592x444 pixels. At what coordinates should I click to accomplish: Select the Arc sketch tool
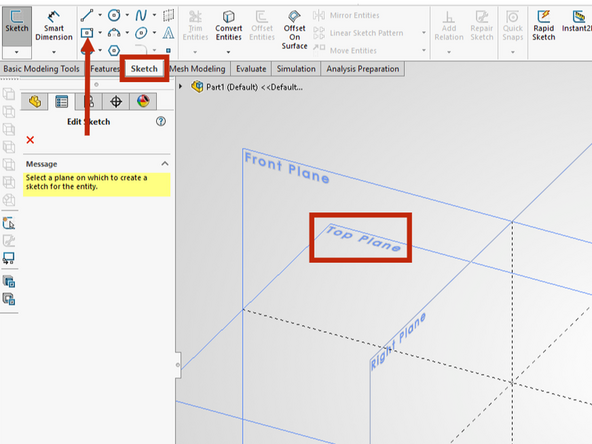(114, 33)
